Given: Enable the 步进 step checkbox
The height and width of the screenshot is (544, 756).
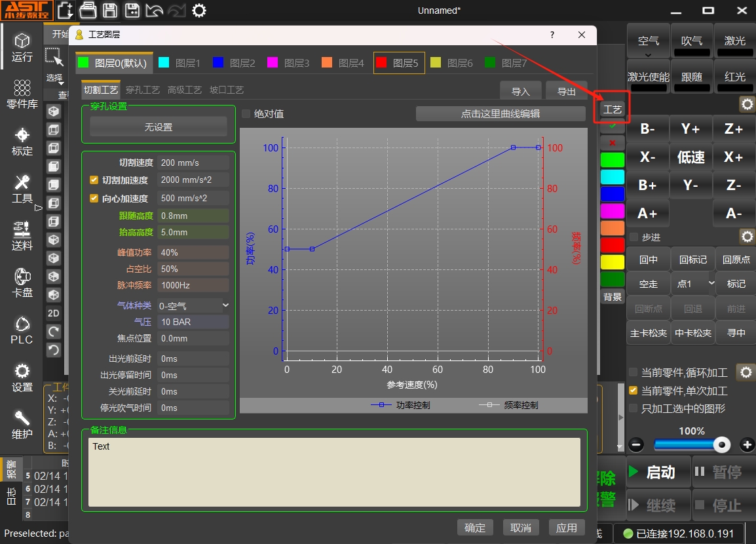Looking at the screenshot, I should [x=634, y=237].
